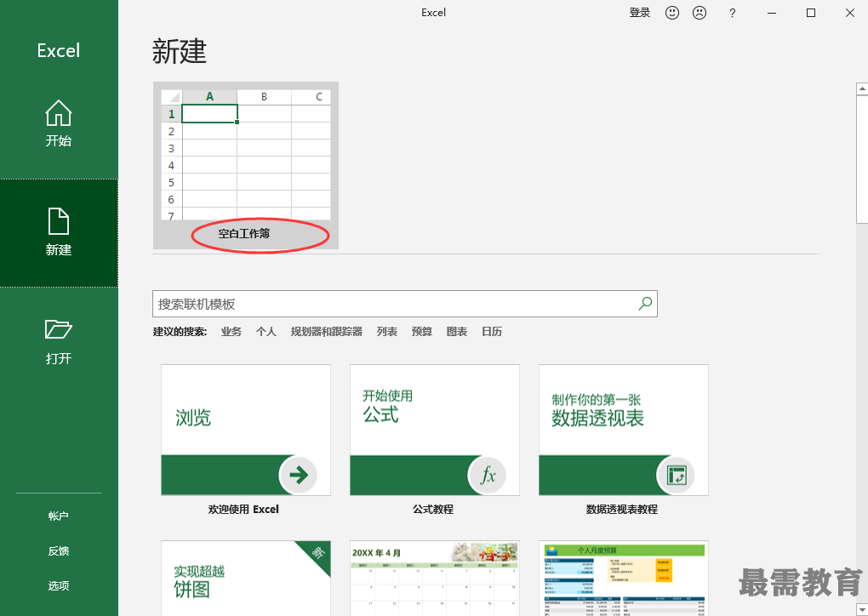
Task: Close the Excel window
Action: tap(850, 13)
